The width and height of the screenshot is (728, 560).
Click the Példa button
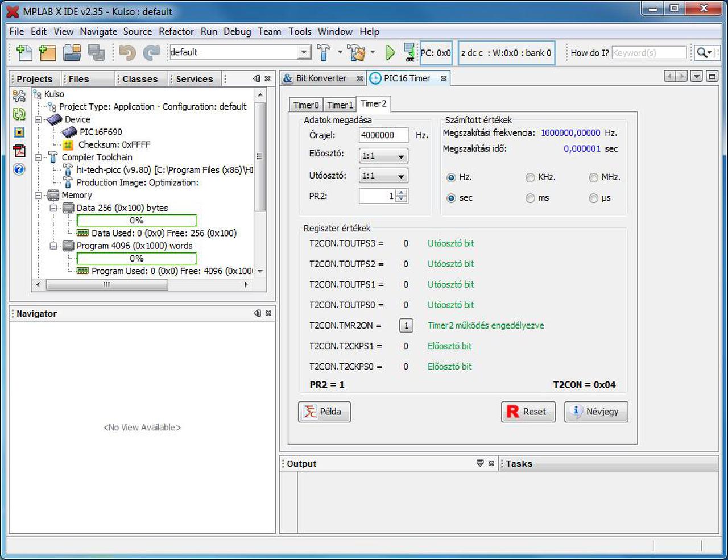pyautogui.click(x=324, y=412)
